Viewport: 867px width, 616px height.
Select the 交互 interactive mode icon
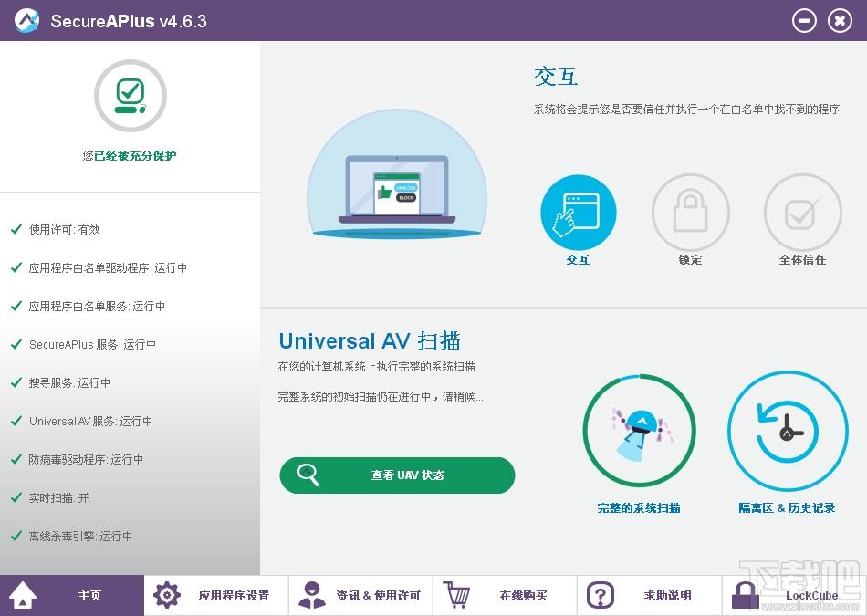coord(578,213)
